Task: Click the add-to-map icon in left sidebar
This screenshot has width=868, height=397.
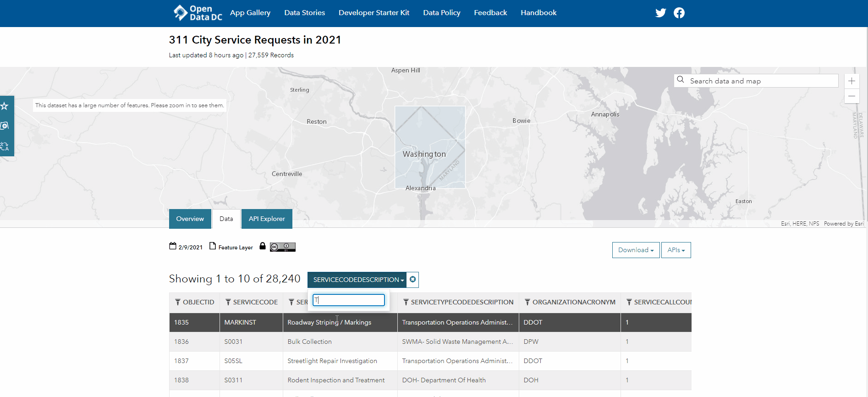Action: pos(5,126)
